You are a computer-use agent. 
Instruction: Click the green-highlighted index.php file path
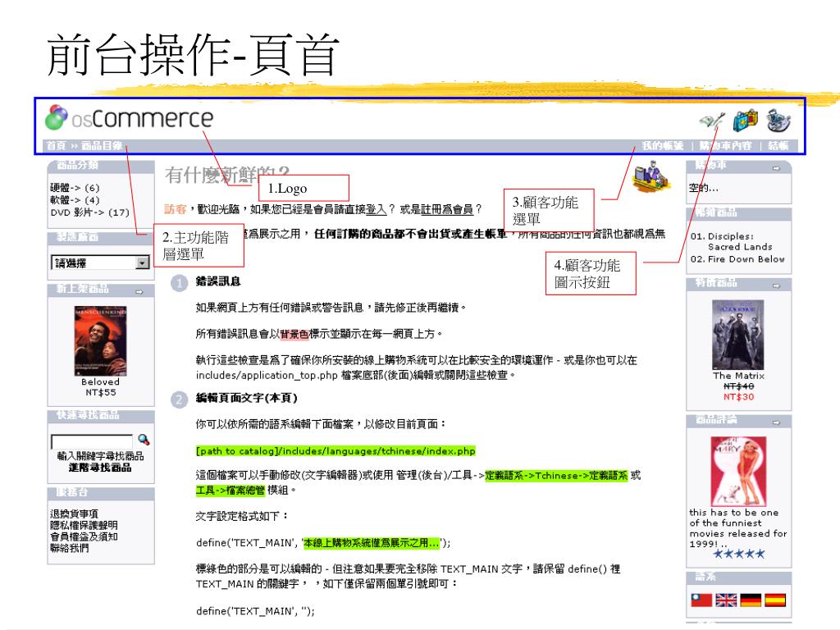coord(336,451)
